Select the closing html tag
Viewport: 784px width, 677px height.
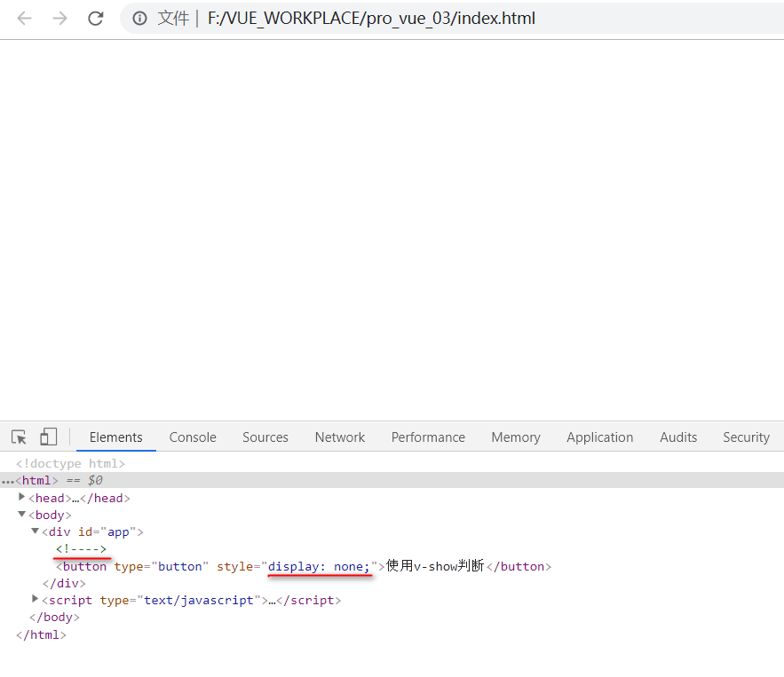click(41, 634)
